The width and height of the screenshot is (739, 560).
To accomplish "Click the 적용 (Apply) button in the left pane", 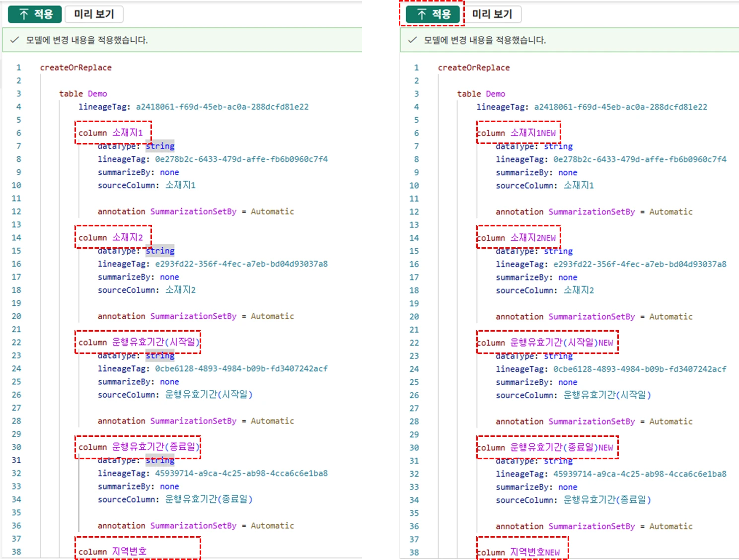I will coord(35,14).
